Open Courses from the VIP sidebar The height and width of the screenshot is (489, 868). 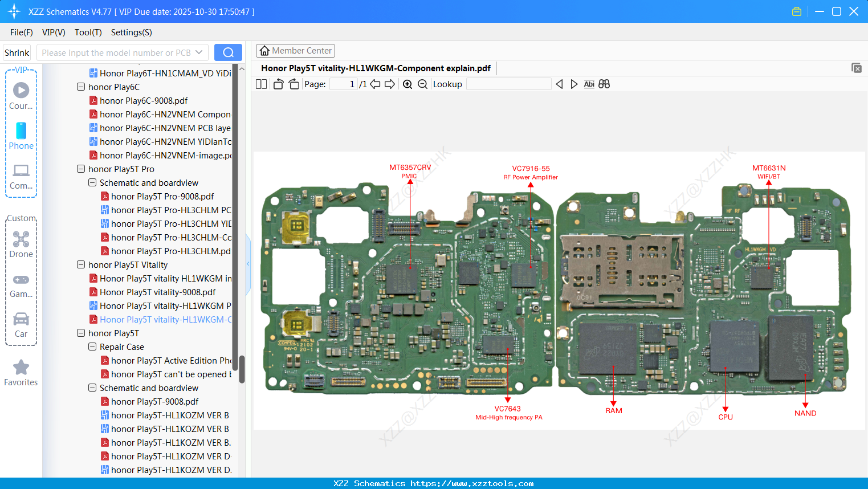point(21,96)
